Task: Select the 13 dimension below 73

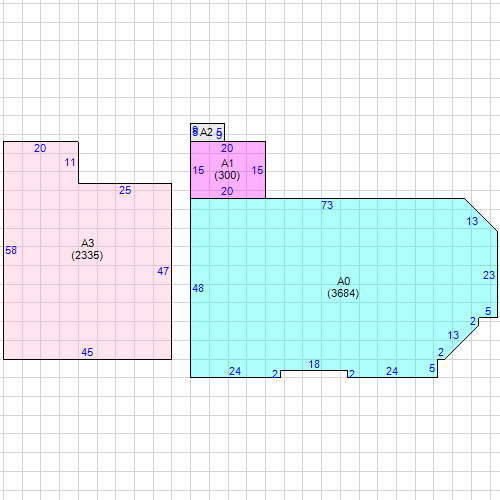Action: tap(472, 221)
